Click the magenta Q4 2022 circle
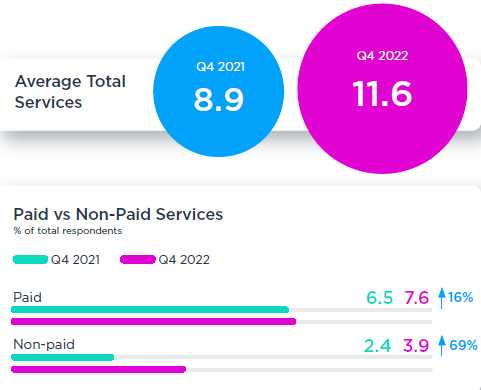 point(382,89)
